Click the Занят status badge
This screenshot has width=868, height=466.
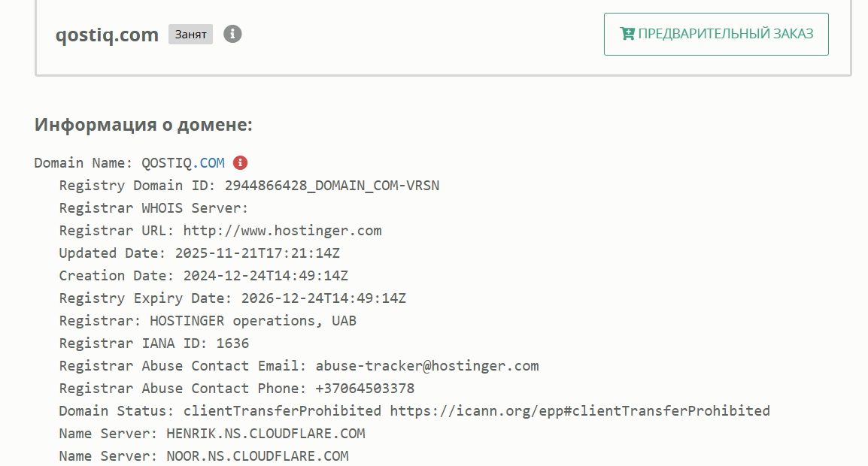(190, 35)
